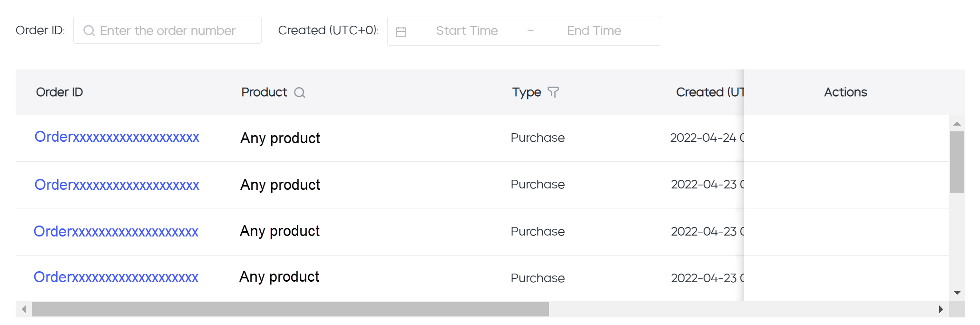Open the Start Time date picker
Screen dimensions: 980x325
(467, 31)
